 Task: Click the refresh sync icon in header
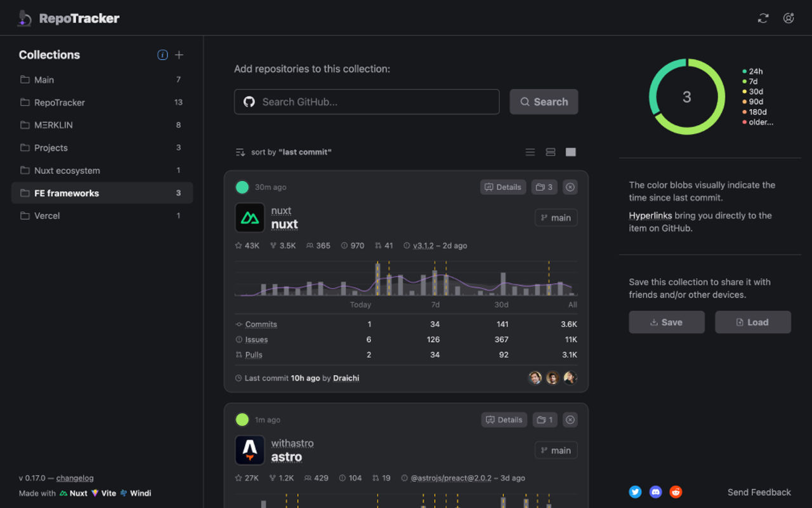pyautogui.click(x=763, y=18)
